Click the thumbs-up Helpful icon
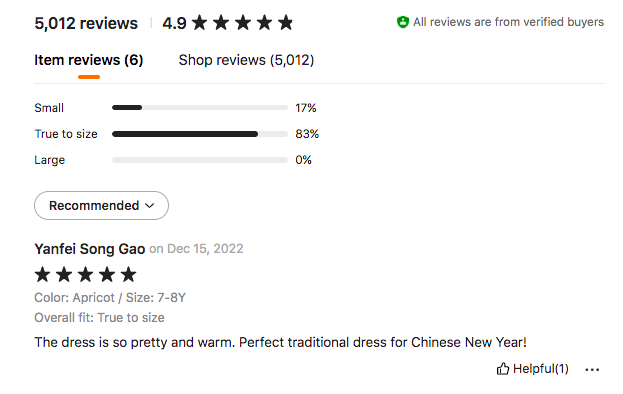This screenshot has width=623, height=394. coord(503,369)
